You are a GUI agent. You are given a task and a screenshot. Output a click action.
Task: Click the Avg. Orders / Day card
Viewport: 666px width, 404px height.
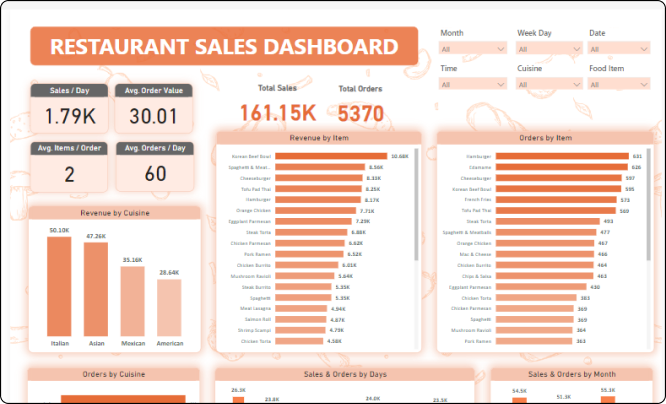coord(153,166)
